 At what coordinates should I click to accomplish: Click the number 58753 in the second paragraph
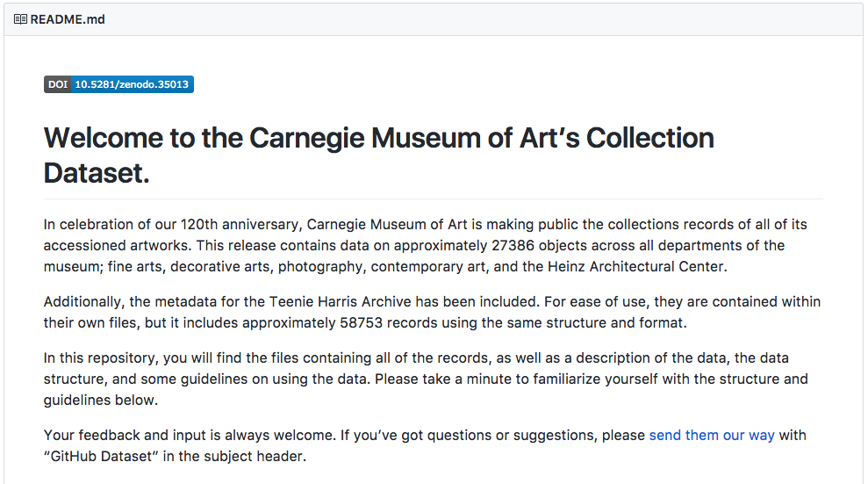coord(361,323)
